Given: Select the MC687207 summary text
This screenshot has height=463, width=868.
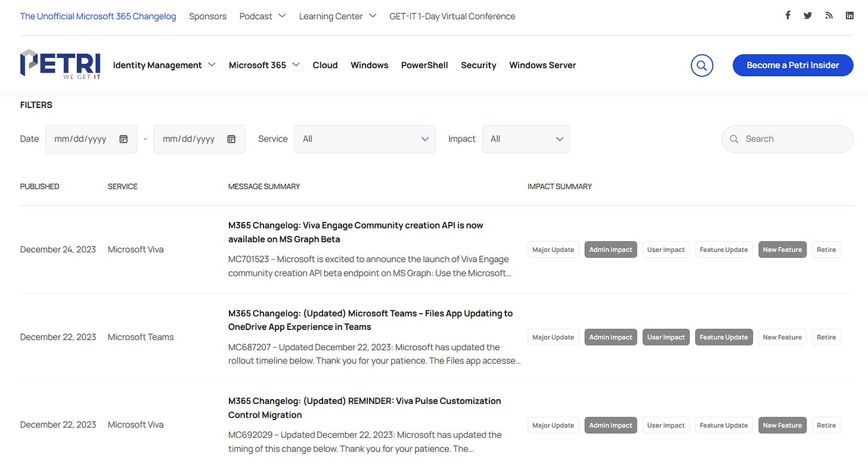Looking at the screenshot, I should point(374,354).
